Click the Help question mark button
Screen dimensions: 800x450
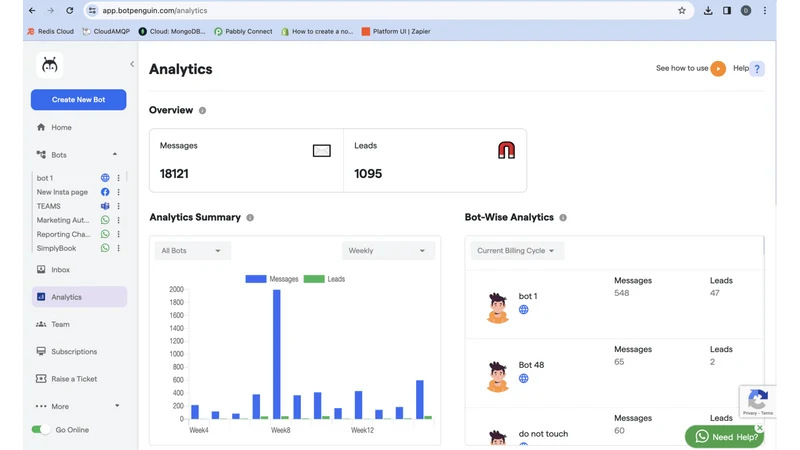[x=757, y=68]
